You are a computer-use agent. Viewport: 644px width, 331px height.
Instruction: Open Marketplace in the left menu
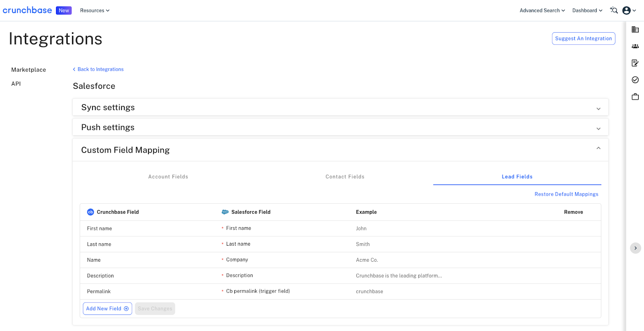[29, 70]
